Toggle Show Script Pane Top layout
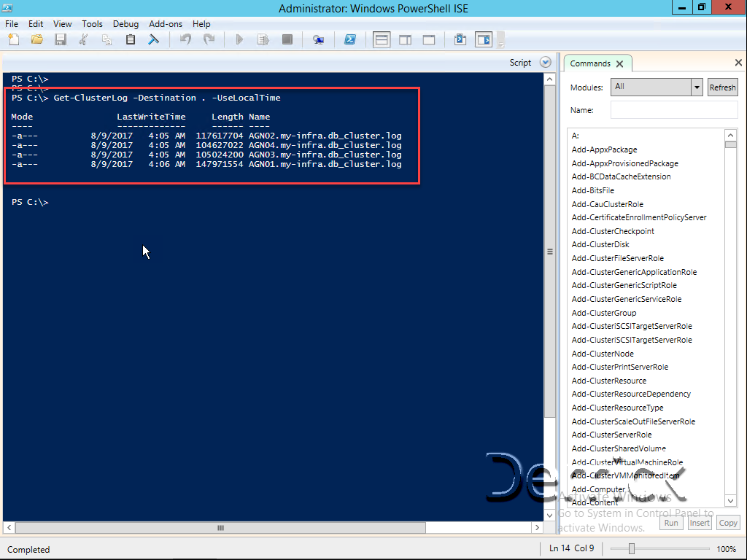Viewport: 747px width, 560px height. point(382,39)
